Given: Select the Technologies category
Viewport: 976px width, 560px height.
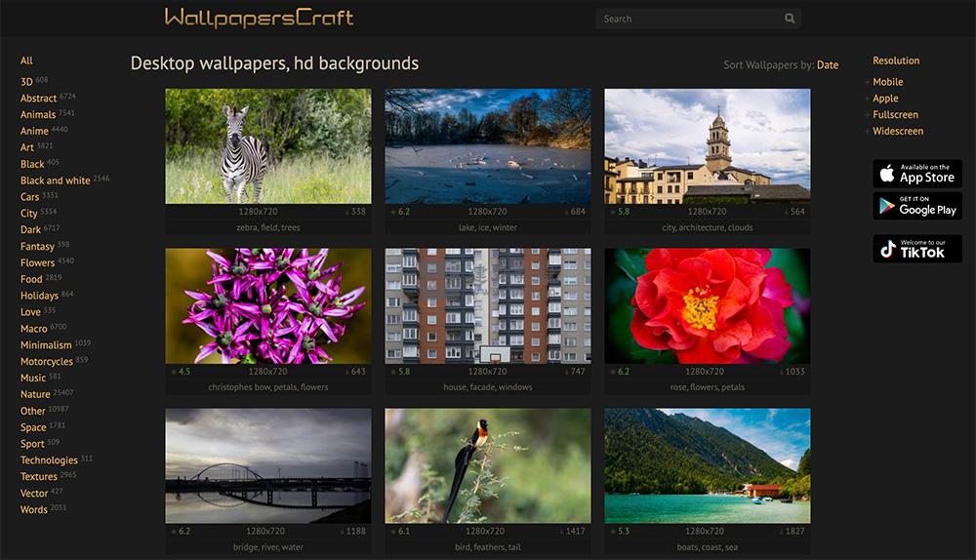Looking at the screenshot, I should 49,460.
